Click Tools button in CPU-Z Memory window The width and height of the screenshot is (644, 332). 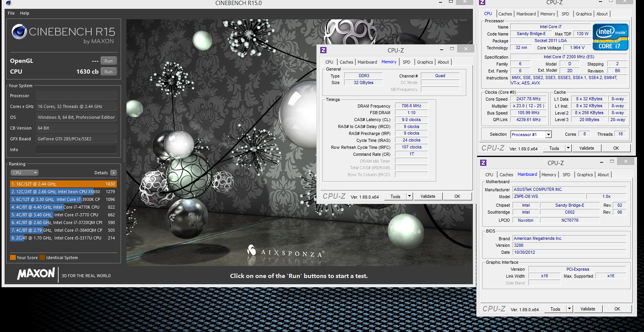point(395,196)
